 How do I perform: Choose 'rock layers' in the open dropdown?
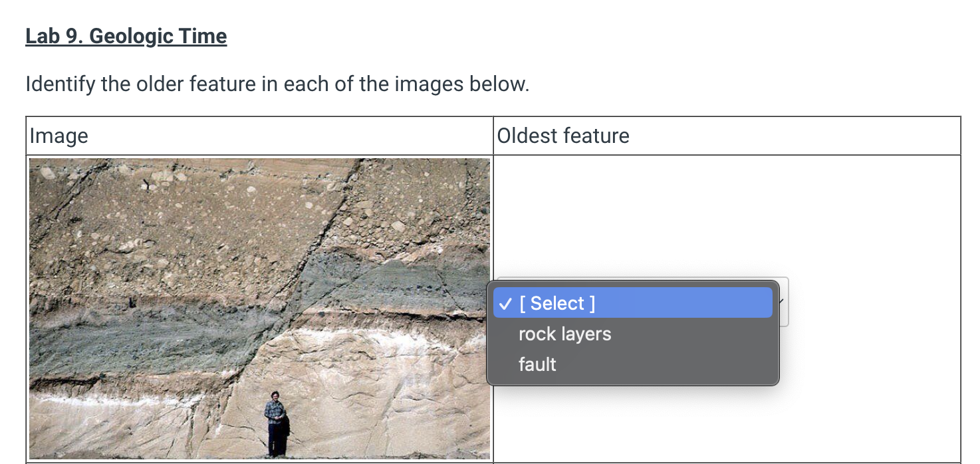[x=564, y=333]
